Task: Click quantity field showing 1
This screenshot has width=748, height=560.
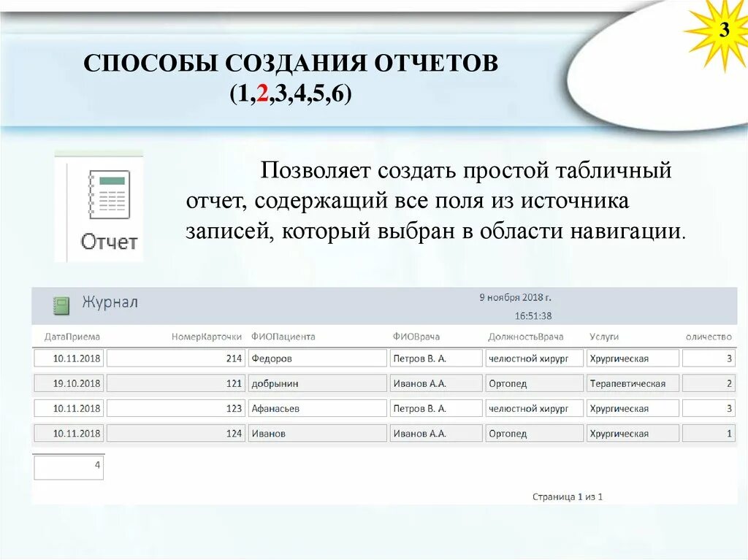Action: coord(709,433)
